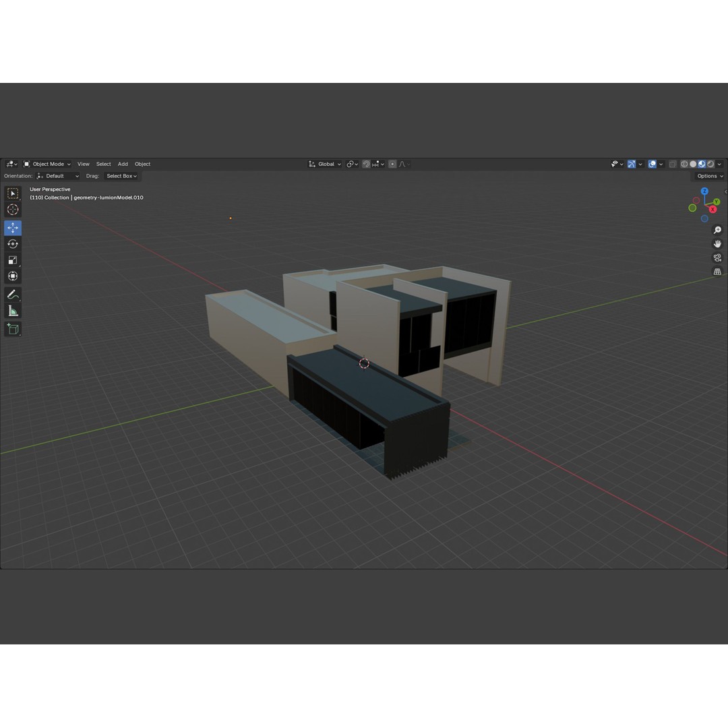Screen dimensions: 728x728
Task: Activate the 3D Cursor tool
Action: [13, 210]
